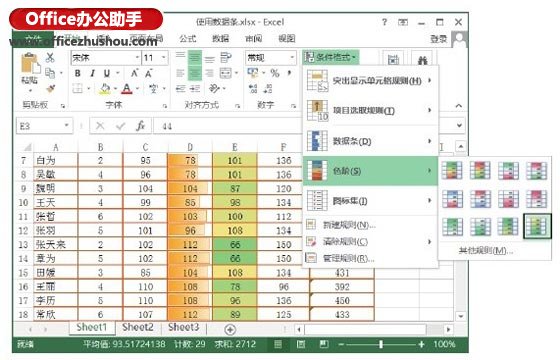Click the cell borders icon
The height and width of the screenshot is (360, 560).
coord(78,88)
